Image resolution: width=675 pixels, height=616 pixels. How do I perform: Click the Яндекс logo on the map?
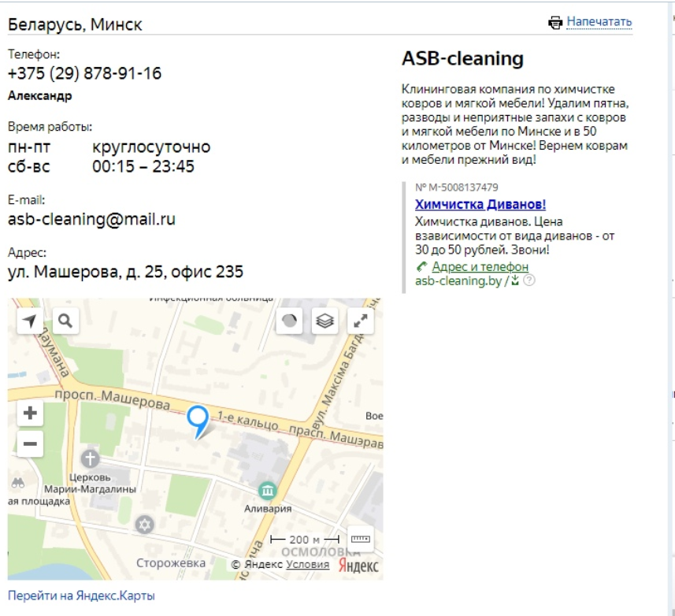coord(358,566)
